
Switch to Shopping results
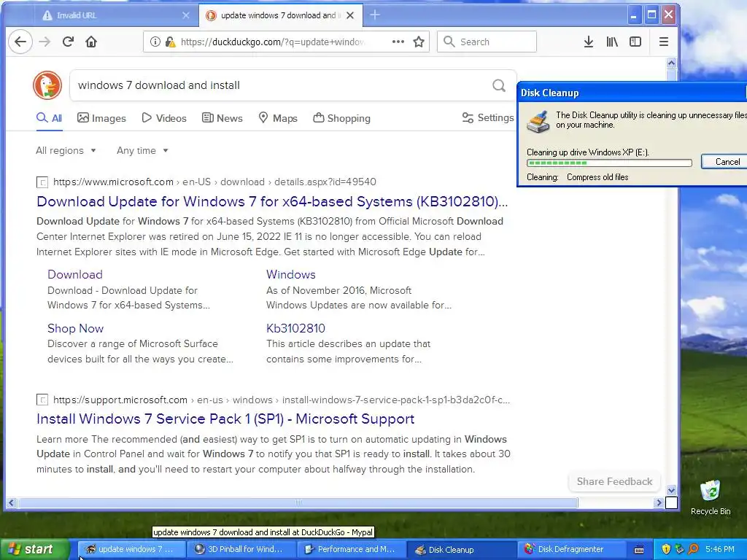(x=341, y=118)
